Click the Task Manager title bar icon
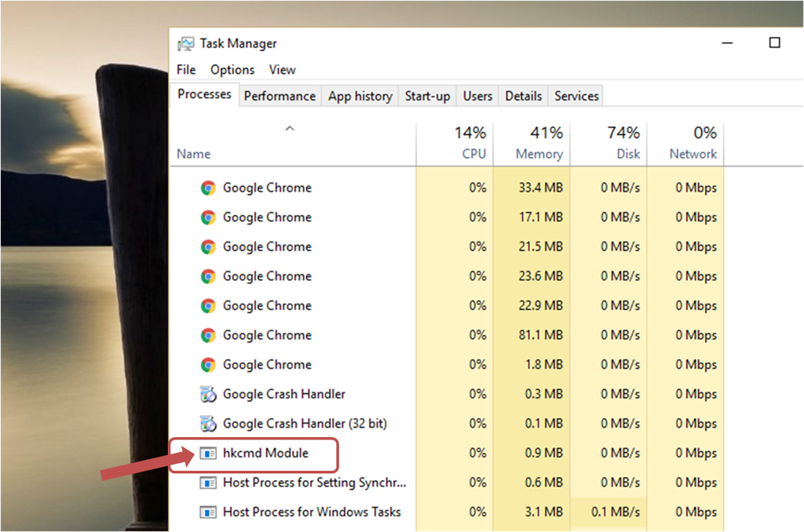Viewport: 804px width, 532px height. point(185,44)
